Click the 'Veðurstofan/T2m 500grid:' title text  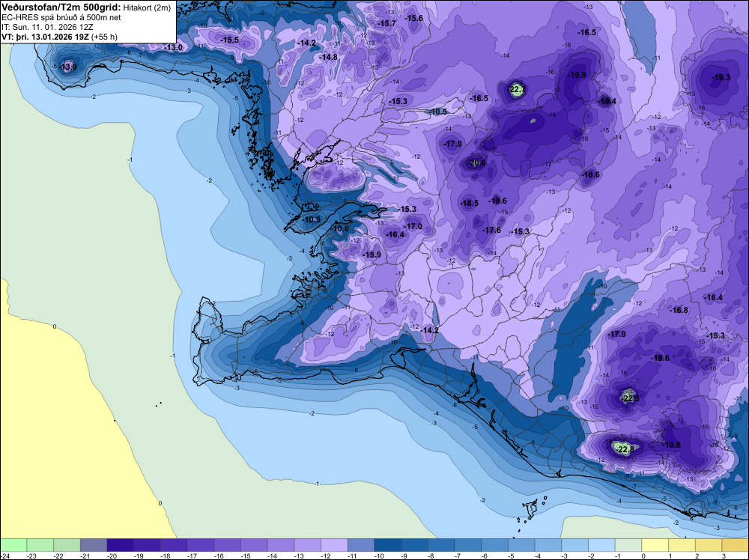pos(61,7)
